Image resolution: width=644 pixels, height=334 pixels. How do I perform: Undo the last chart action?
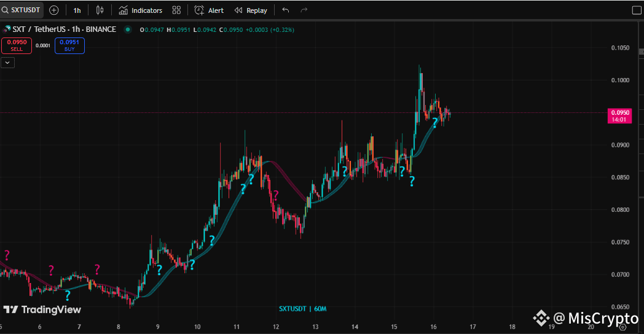(x=286, y=10)
